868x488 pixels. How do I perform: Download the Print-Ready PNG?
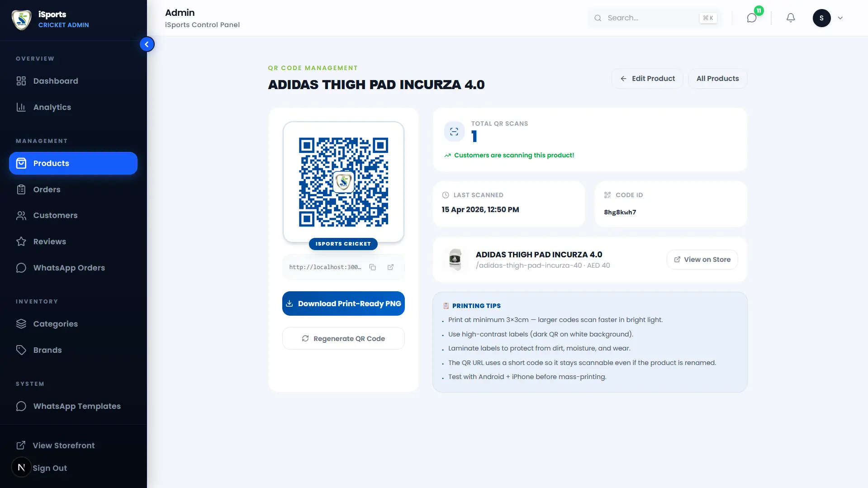(x=343, y=303)
